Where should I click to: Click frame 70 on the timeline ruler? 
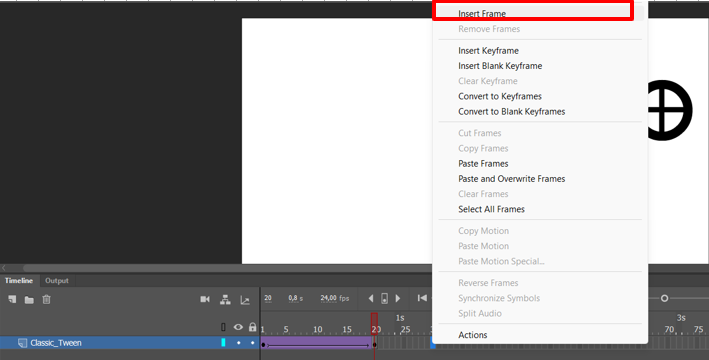pyautogui.click(x=669, y=329)
